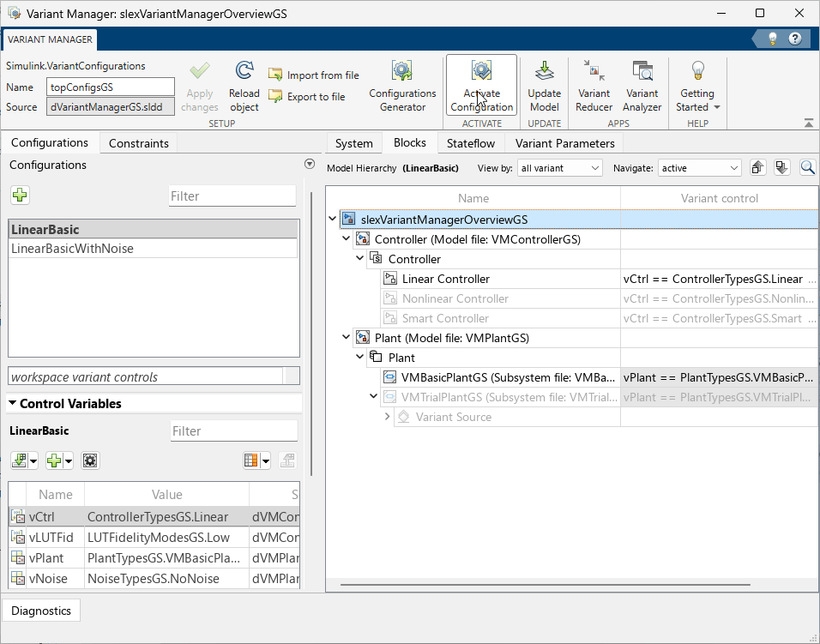Click Export to file
820x644 pixels.
[x=307, y=97]
